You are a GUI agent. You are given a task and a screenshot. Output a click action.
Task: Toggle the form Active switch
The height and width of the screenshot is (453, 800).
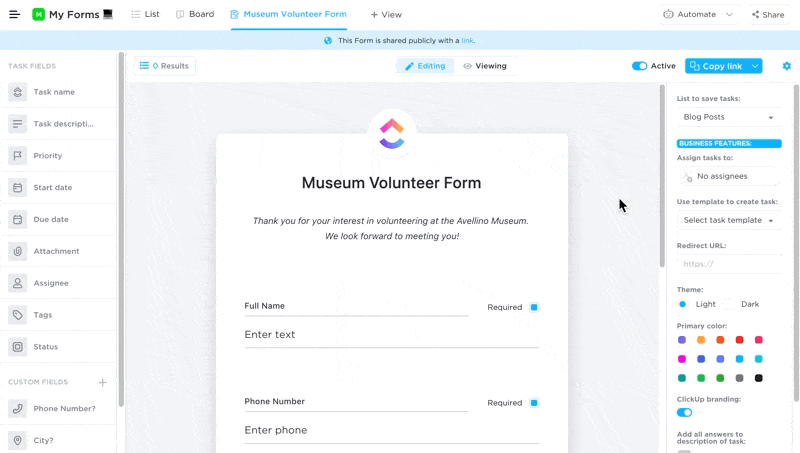click(639, 66)
